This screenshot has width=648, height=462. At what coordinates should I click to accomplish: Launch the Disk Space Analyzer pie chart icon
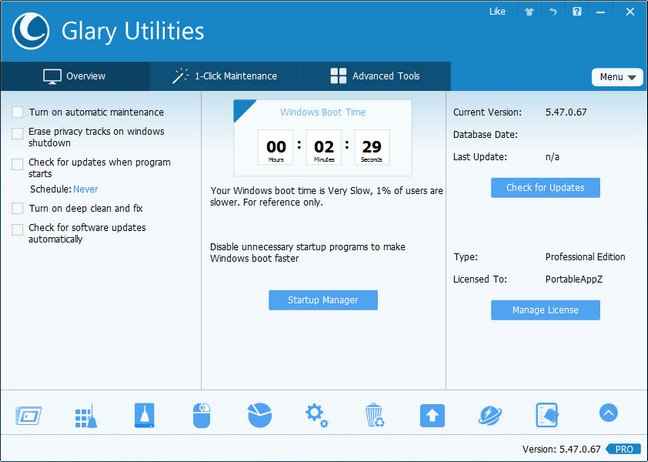click(x=259, y=415)
